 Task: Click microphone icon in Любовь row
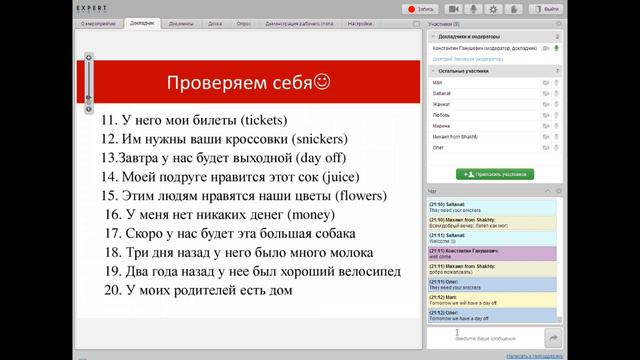click(x=556, y=115)
